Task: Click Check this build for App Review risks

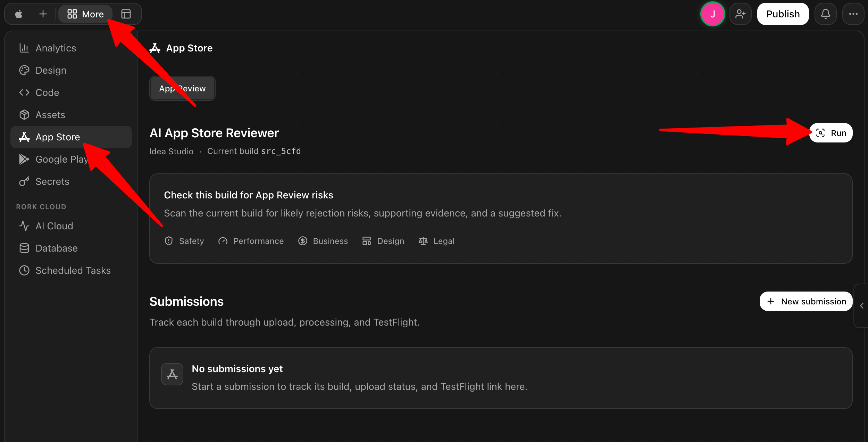Action: pyautogui.click(x=249, y=195)
